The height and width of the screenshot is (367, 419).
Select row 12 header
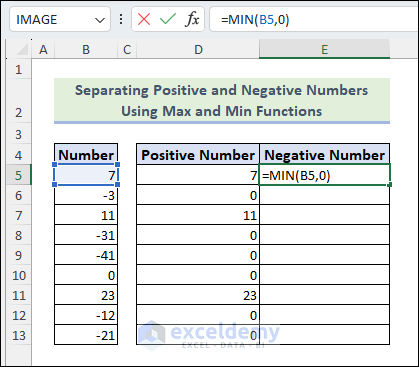point(18,315)
